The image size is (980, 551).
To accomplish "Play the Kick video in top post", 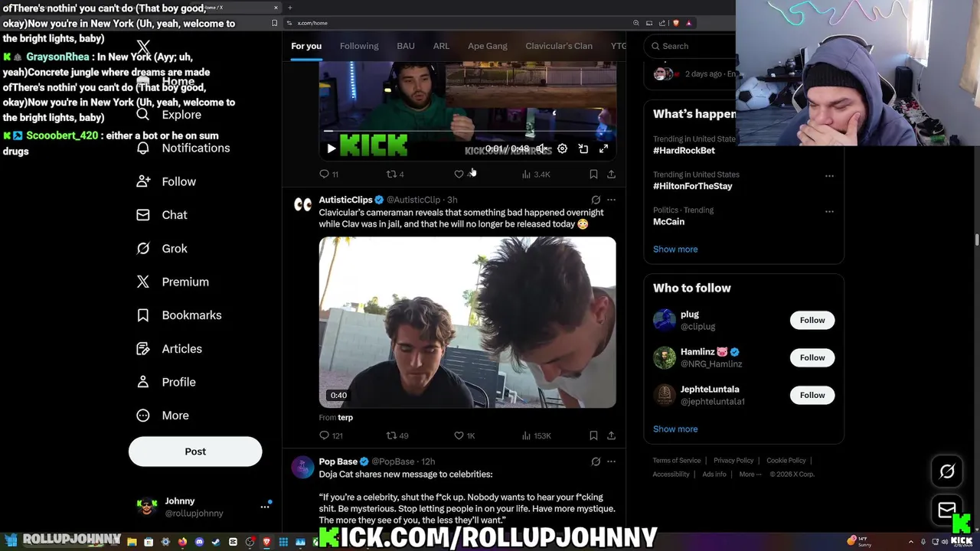I will 331,149.
